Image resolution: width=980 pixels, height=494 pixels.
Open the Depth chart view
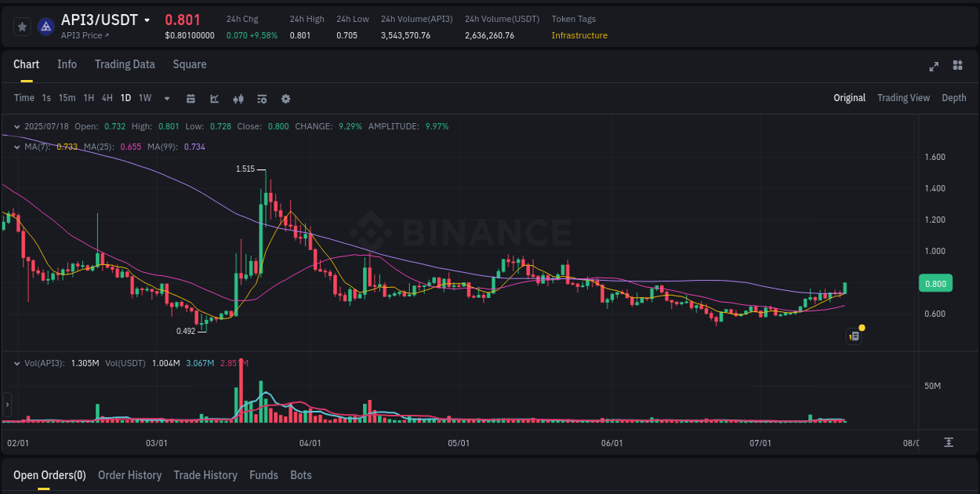click(954, 97)
